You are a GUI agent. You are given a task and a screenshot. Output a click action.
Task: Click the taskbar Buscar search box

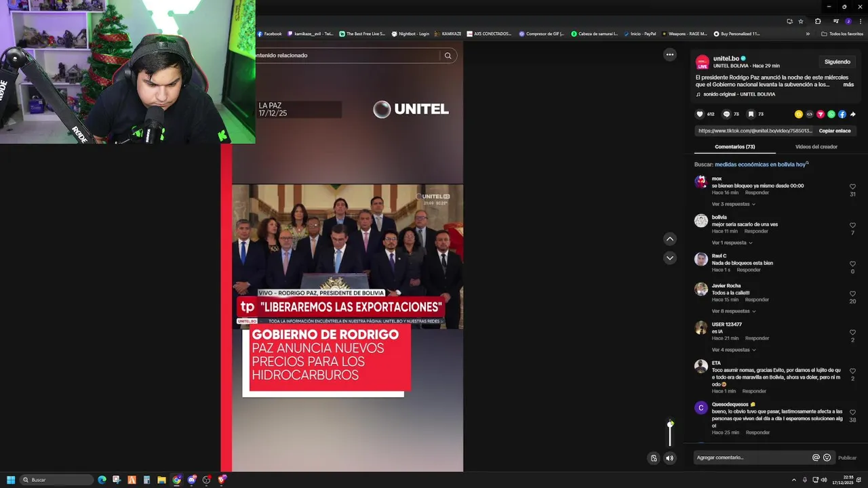pos(57,480)
